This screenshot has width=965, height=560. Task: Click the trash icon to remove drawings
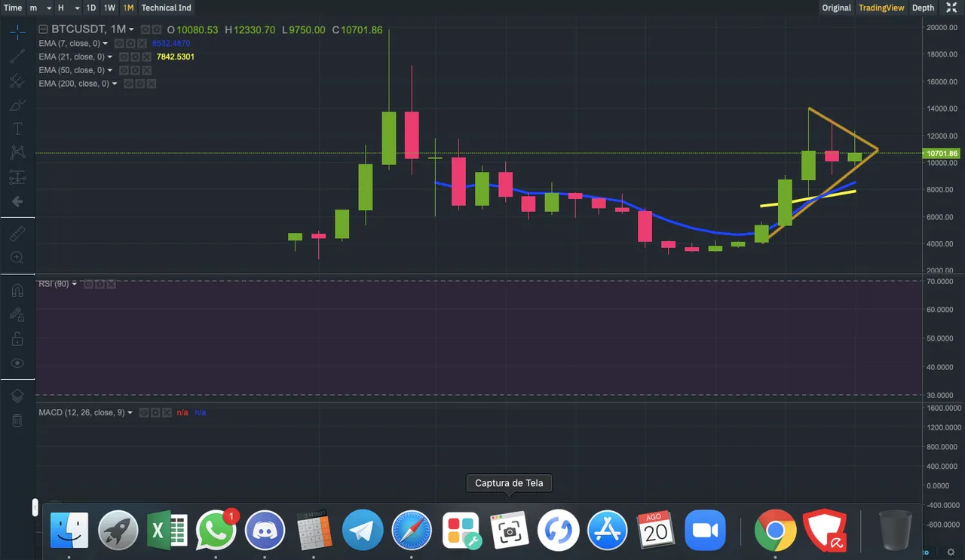click(17, 420)
